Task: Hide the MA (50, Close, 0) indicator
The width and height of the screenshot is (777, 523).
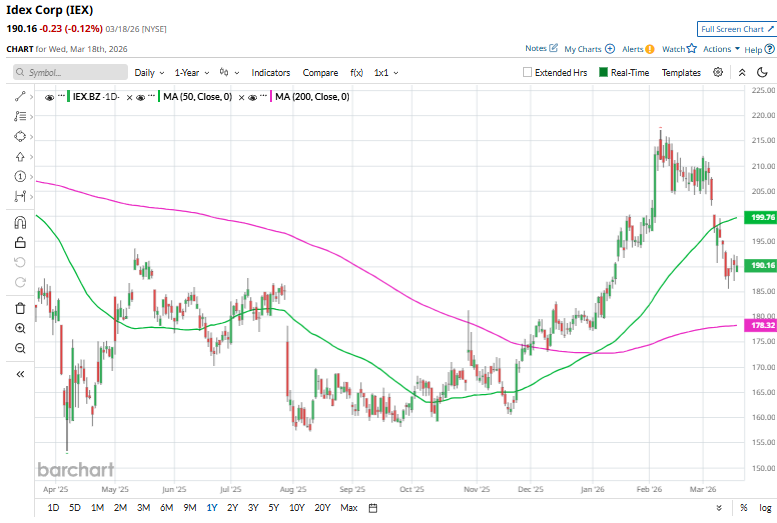Action: 141,97
